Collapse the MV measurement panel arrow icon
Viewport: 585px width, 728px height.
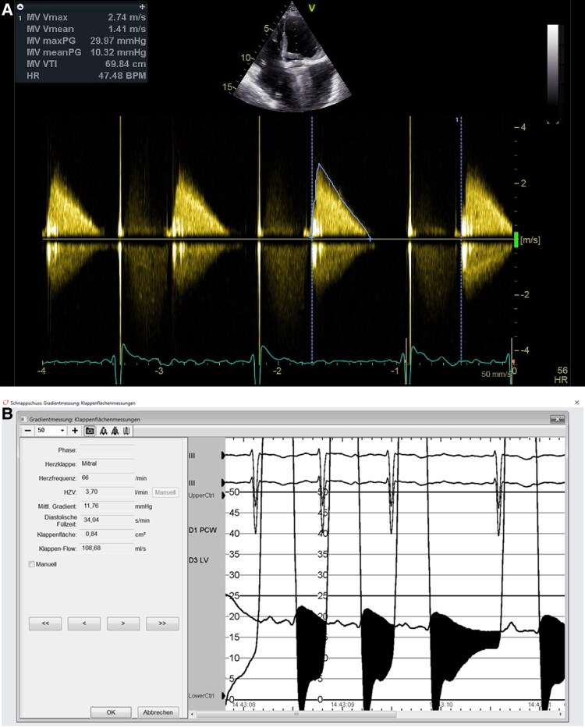tap(20, 6)
